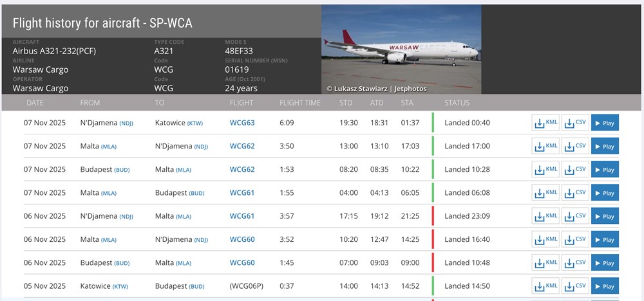Open the aircraft photo of SP-WCA

coord(401,49)
